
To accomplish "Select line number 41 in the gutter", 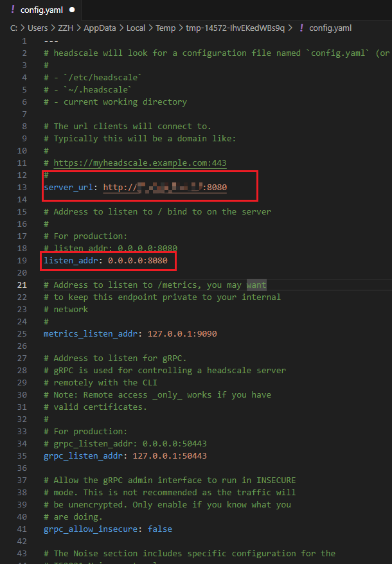I will pyautogui.click(x=22, y=529).
